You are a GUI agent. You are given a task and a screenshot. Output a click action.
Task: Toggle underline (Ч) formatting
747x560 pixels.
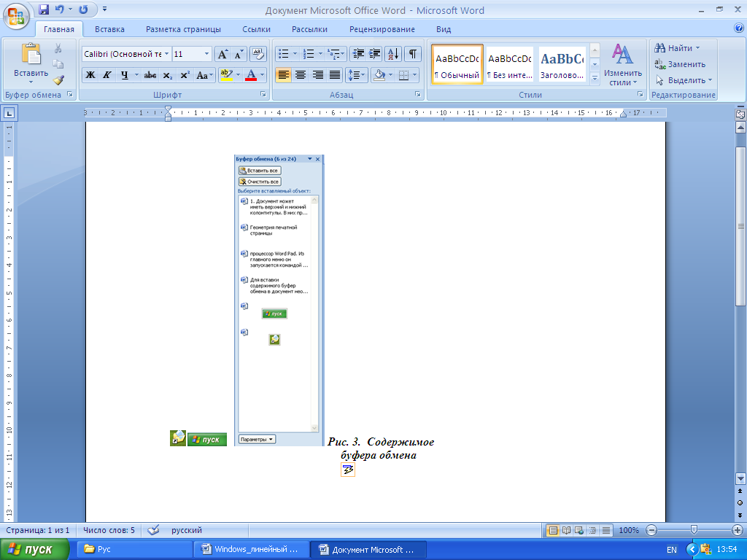click(x=124, y=75)
